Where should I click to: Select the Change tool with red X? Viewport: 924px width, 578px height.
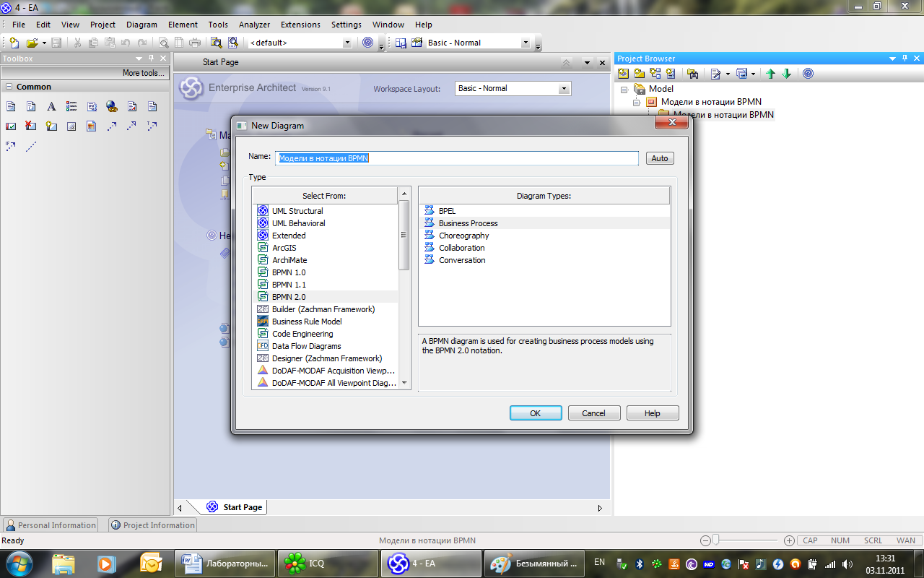click(31, 126)
